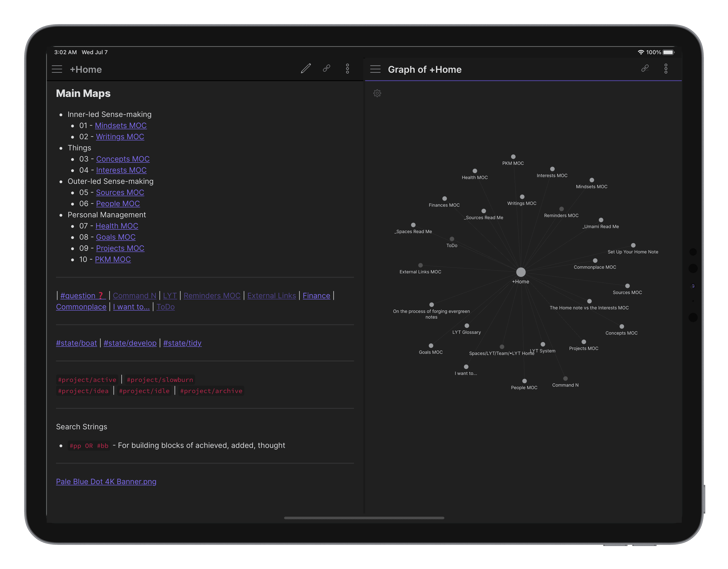Screen dimensions: 728x569
Task: Select the _Sources Read Me graph node
Action: 484,211
